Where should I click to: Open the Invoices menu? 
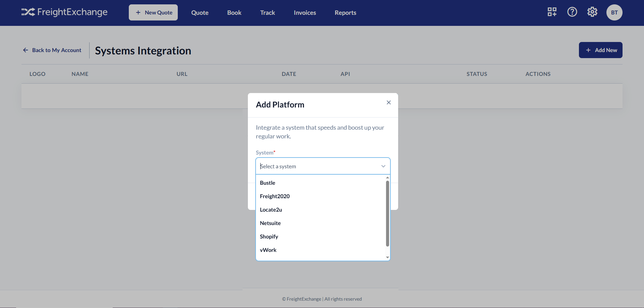click(x=305, y=13)
